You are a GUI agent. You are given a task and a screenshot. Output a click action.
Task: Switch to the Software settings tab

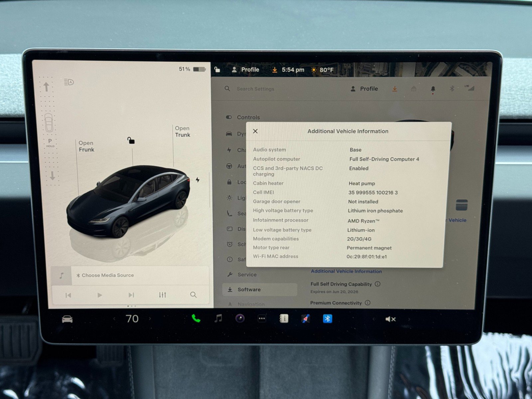click(x=249, y=289)
